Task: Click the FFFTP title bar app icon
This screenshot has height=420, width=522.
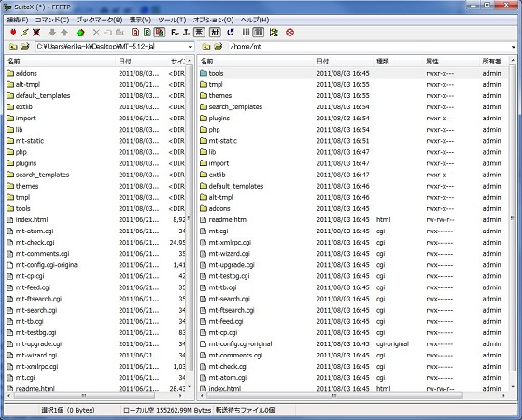Action: point(7,7)
